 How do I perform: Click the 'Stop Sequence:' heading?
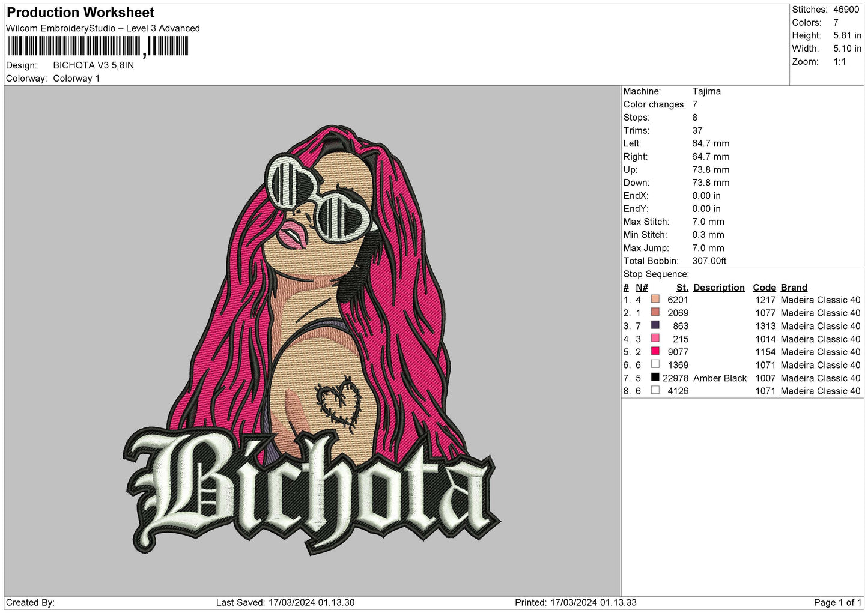[656, 274]
